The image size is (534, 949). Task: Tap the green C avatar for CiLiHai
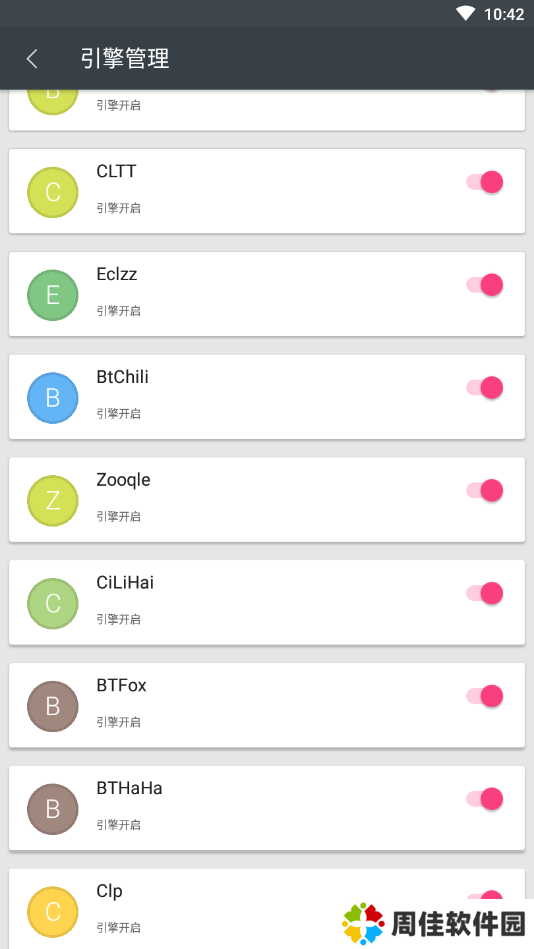tap(53, 604)
